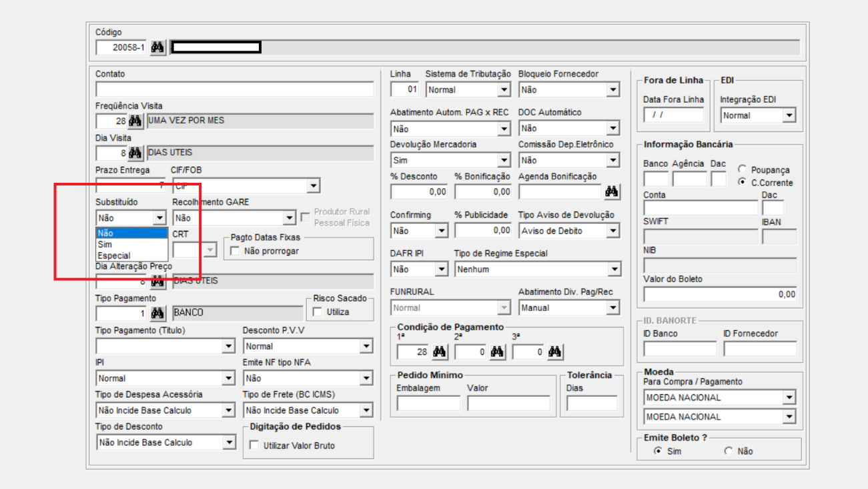868x489 pixels.
Task: Click the Tipo Pagamento code field
Action: [x=122, y=313]
